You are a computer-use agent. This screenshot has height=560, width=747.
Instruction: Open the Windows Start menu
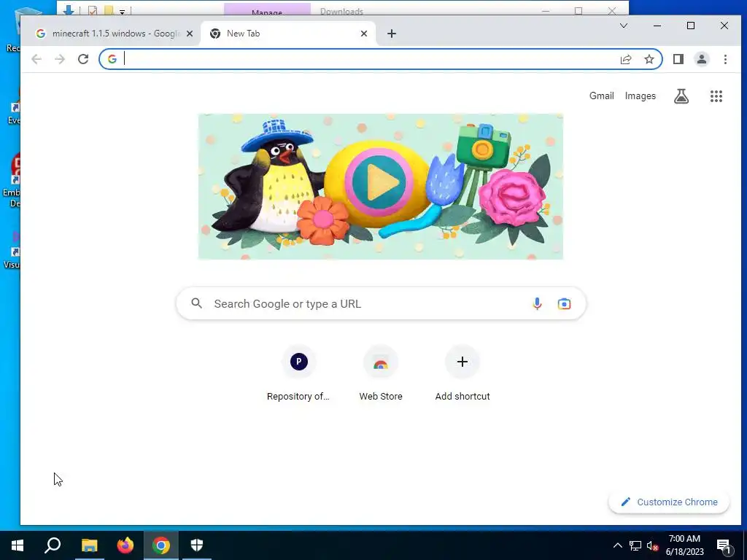tap(18, 545)
